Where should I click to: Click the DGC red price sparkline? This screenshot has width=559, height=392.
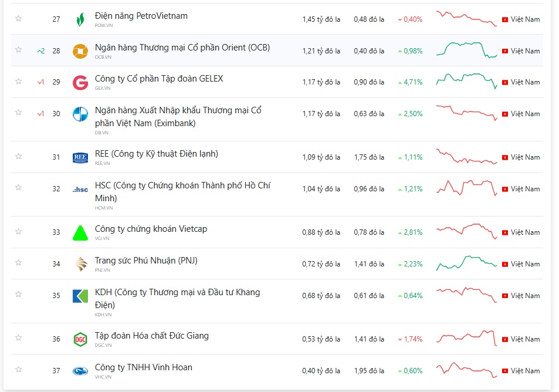click(466, 338)
